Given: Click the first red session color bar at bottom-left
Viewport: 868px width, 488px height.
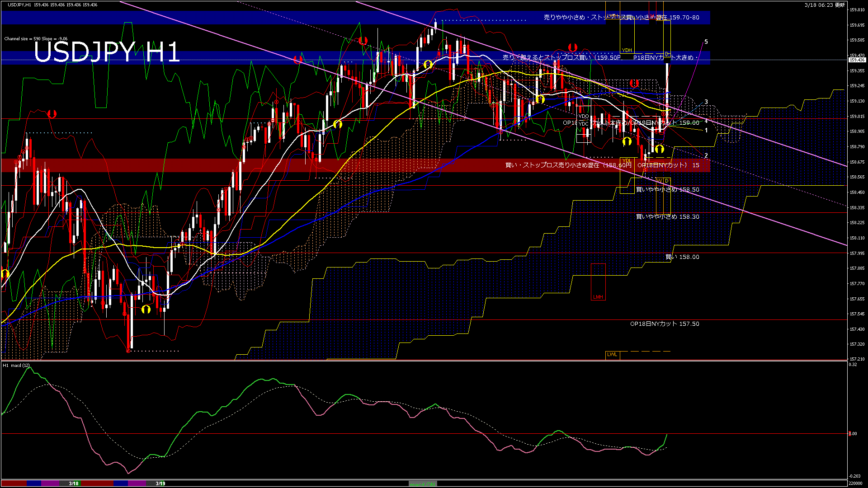Looking at the screenshot, I should point(14,483).
